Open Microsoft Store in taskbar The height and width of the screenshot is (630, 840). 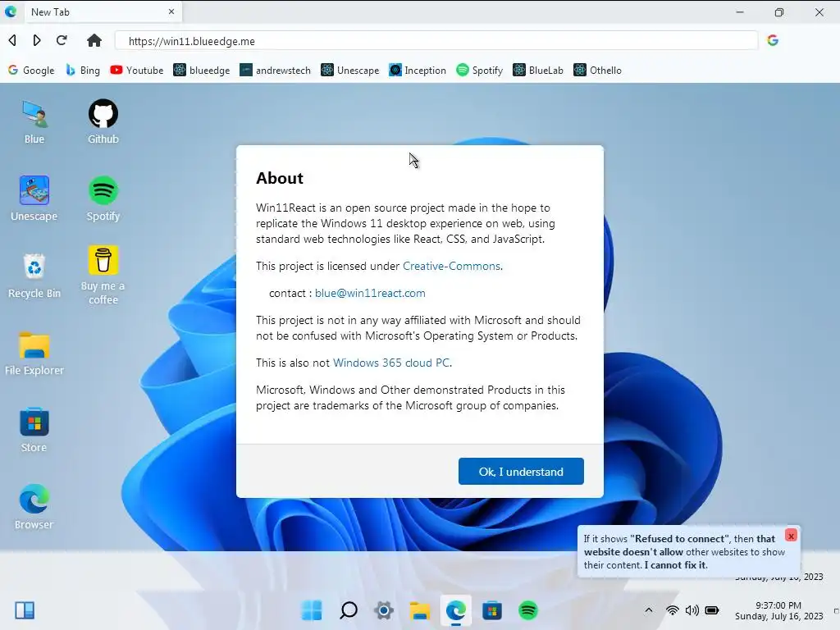pyautogui.click(x=492, y=610)
